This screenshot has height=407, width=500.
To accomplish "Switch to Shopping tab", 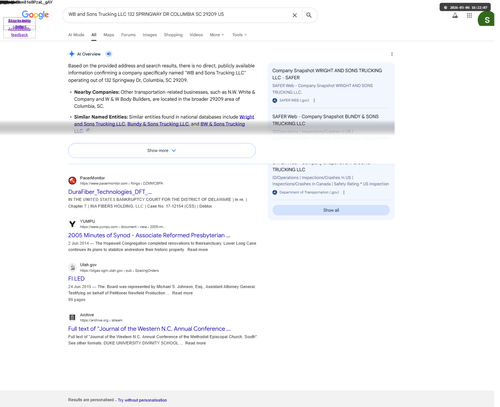I will (173, 35).
